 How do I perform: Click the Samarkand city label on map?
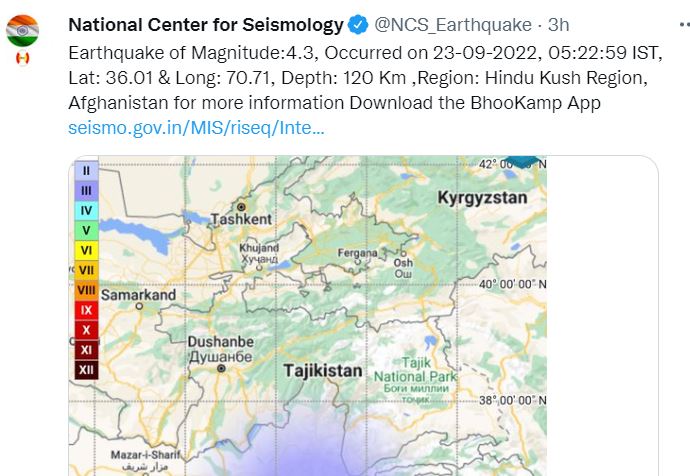[138, 295]
